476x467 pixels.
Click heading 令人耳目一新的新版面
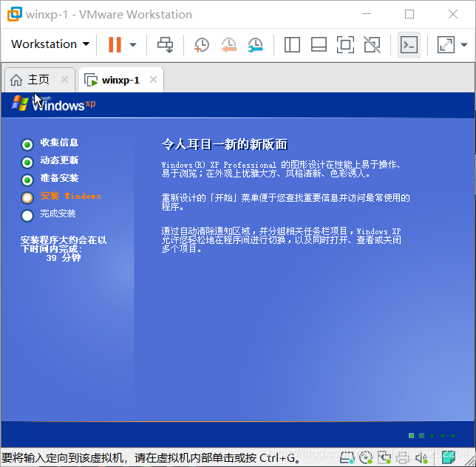[x=225, y=144]
